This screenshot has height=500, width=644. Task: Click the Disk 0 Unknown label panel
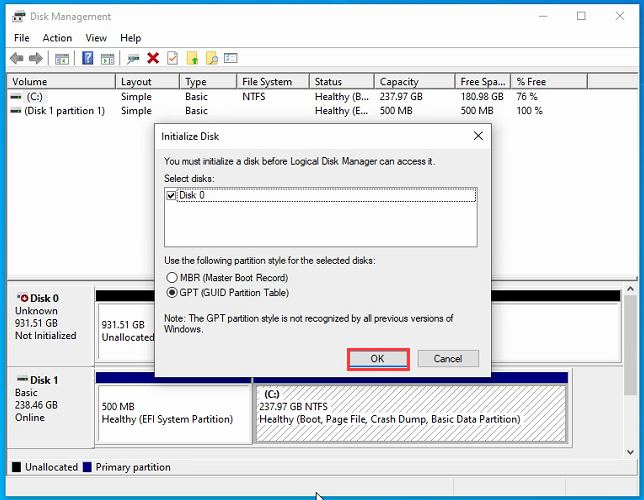[x=51, y=325]
